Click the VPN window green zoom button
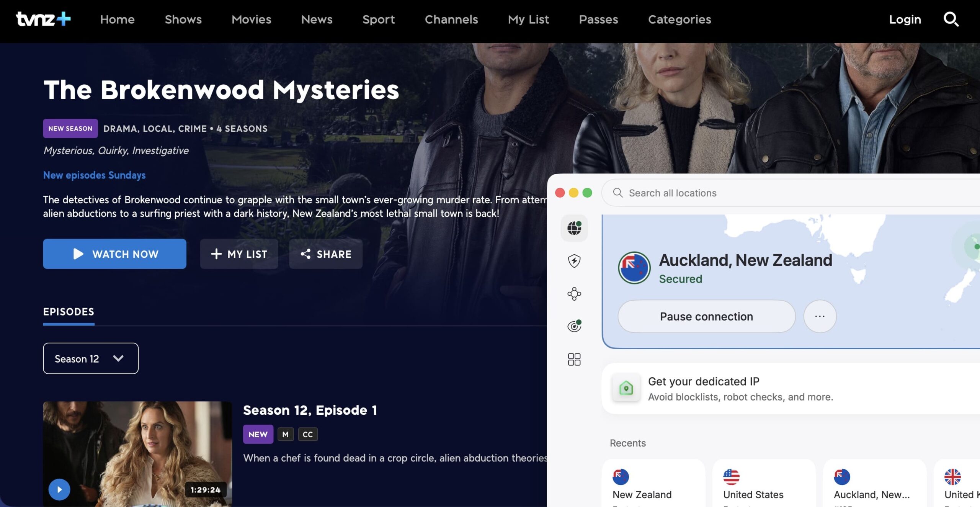Image resolution: width=980 pixels, height=507 pixels. pos(587,193)
